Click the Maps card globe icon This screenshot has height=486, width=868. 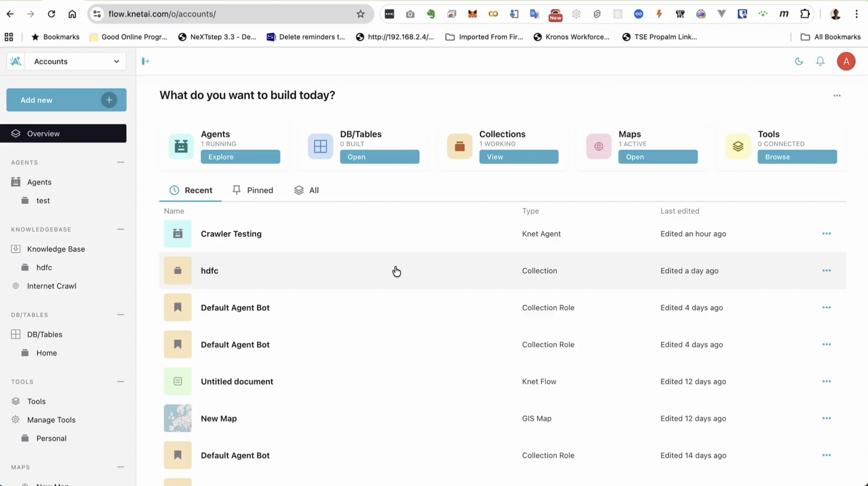pyautogui.click(x=598, y=146)
